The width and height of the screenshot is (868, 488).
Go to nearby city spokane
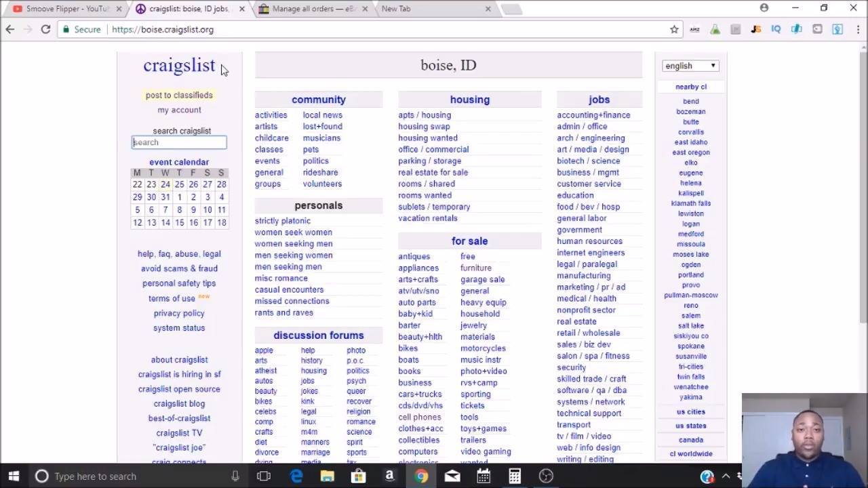tap(691, 346)
